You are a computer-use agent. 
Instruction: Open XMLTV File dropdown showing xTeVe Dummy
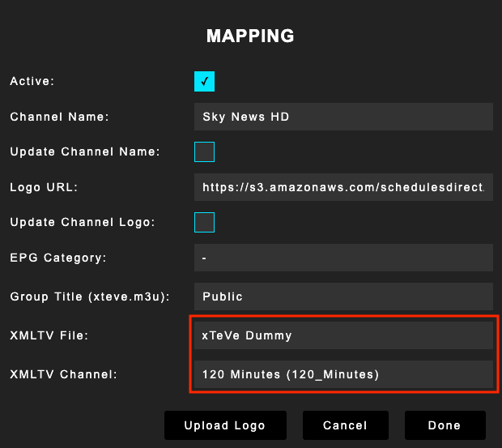[343, 335]
